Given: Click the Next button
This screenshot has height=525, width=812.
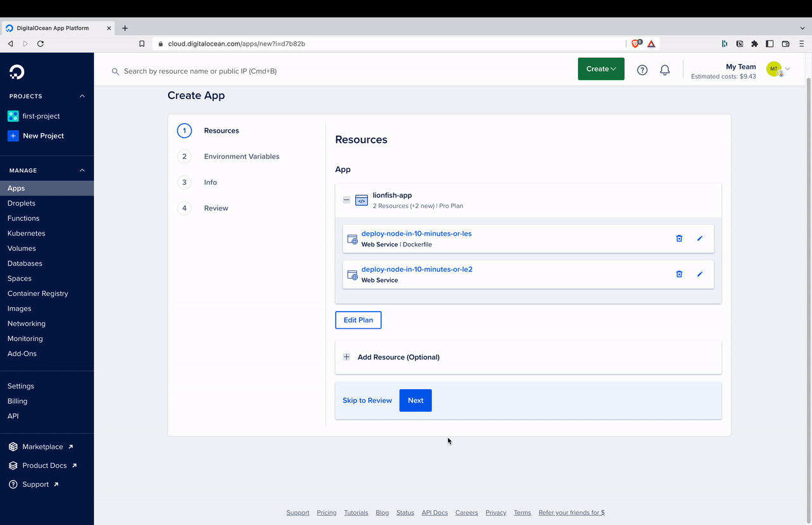Looking at the screenshot, I should tap(415, 401).
